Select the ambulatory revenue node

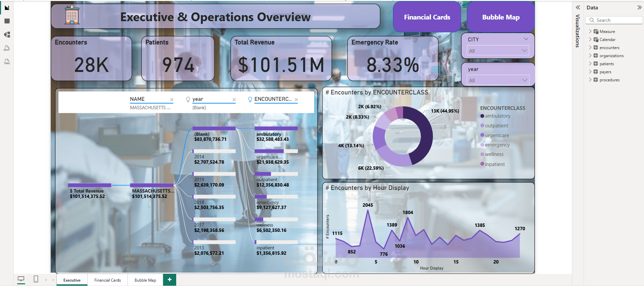pos(276,134)
